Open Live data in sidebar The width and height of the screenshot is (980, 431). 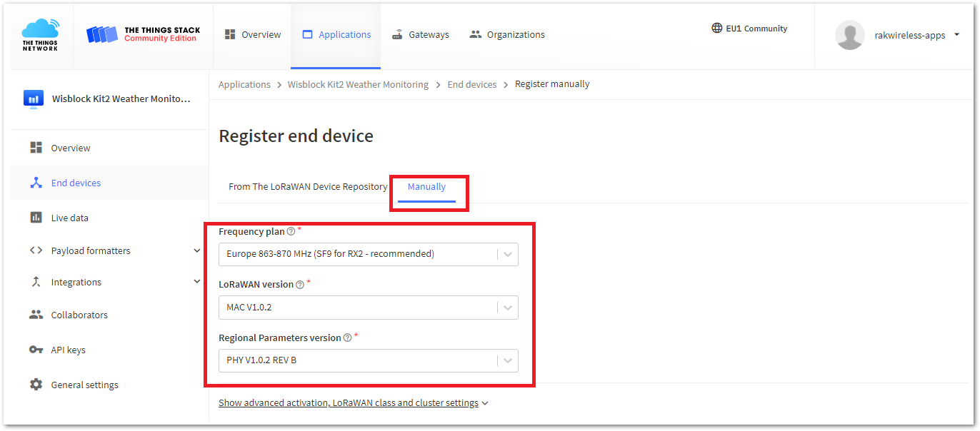tap(69, 218)
